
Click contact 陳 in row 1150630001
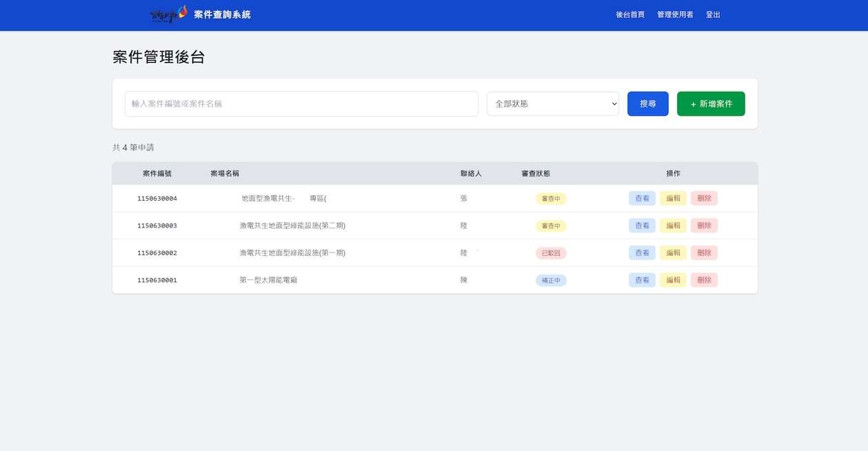(x=464, y=280)
